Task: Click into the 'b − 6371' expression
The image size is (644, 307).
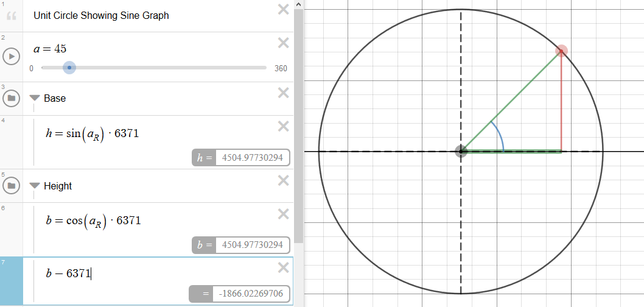Action: (x=68, y=273)
